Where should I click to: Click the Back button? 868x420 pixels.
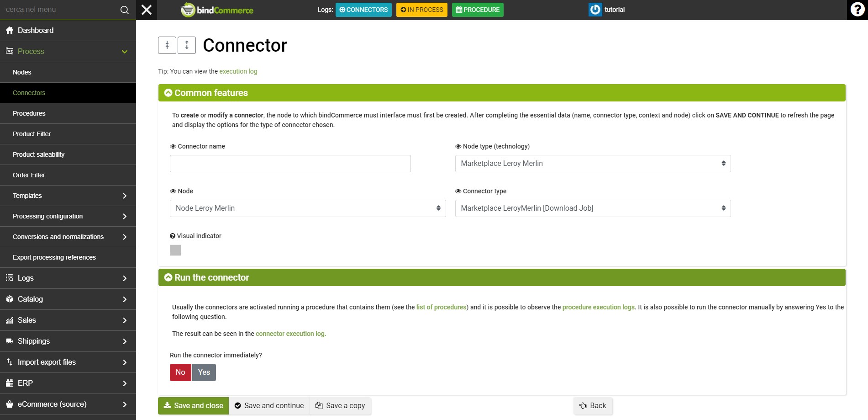click(593, 406)
